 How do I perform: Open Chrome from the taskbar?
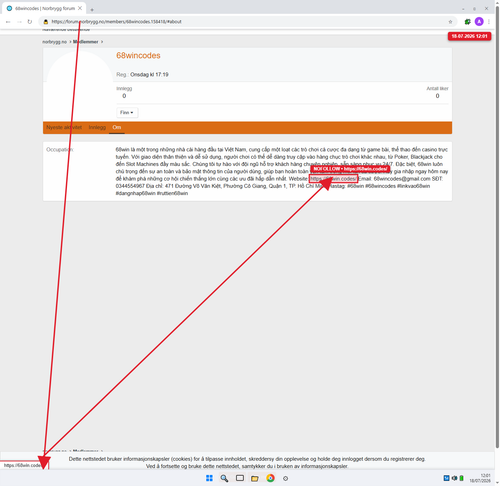pyautogui.click(x=270, y=478)
